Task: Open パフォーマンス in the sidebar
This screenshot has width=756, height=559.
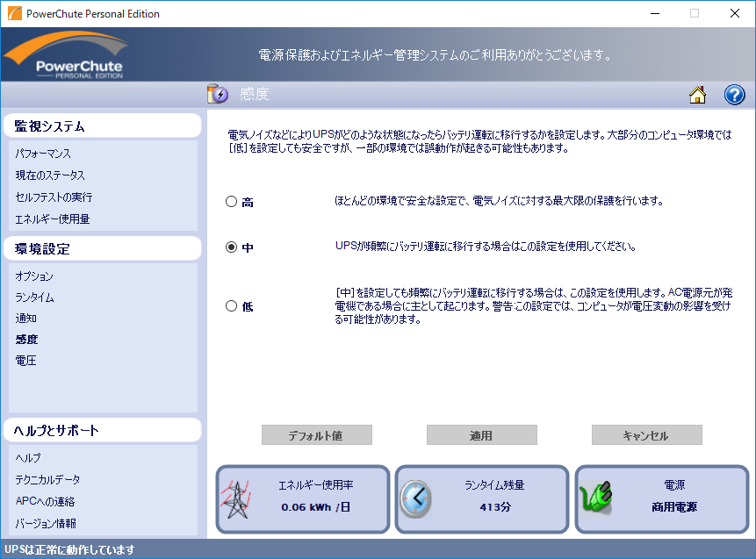Action: (x=43, y=154)
